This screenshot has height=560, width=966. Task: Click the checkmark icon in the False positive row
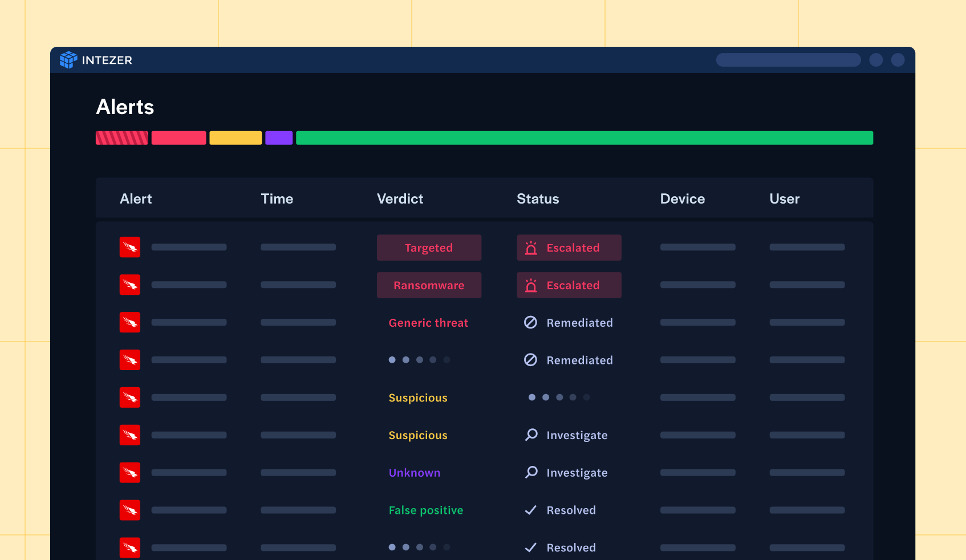point(530,510)
